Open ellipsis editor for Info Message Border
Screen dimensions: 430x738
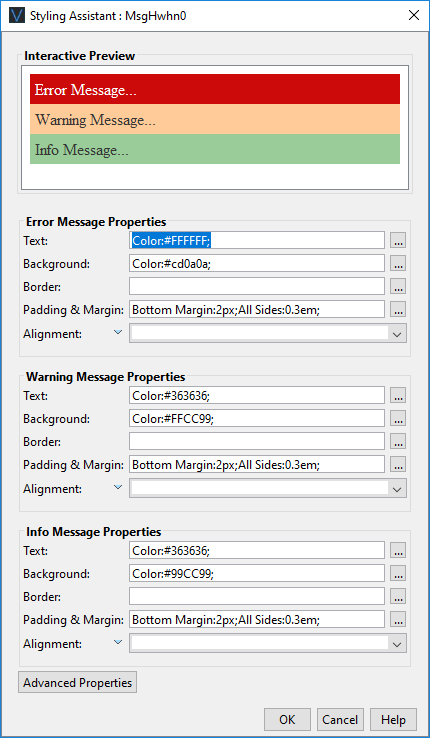tap(398, 596)
